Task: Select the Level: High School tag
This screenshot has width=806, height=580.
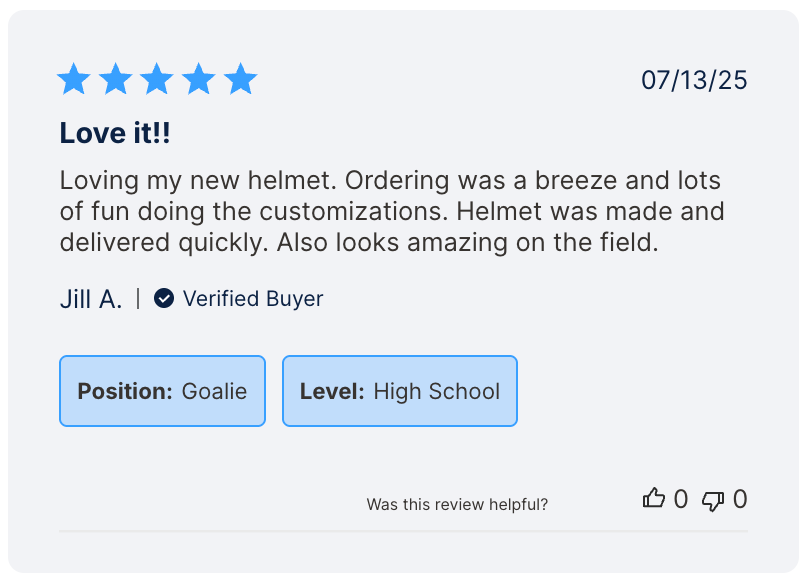Action: pyautogui.click(x=399, y=391)
